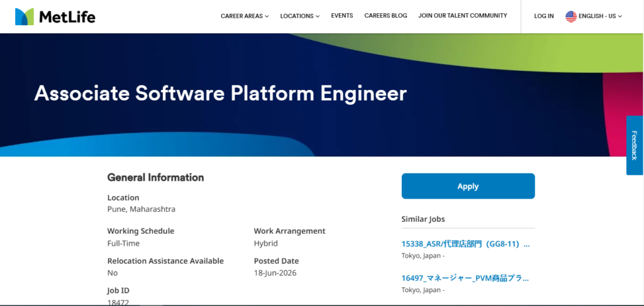Click the Associate Software Platform Engineer heading
The width and height of the screenshot is (644, 306).
coord(221,94)
